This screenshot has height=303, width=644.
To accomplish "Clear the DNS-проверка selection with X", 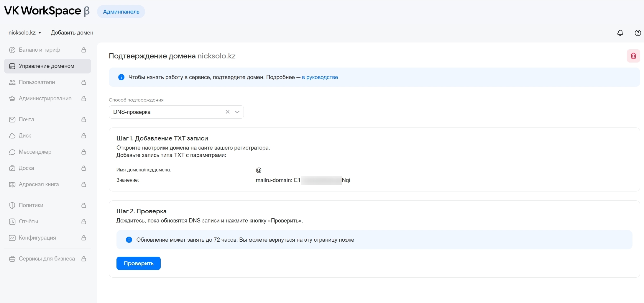I will coord(227,112).
